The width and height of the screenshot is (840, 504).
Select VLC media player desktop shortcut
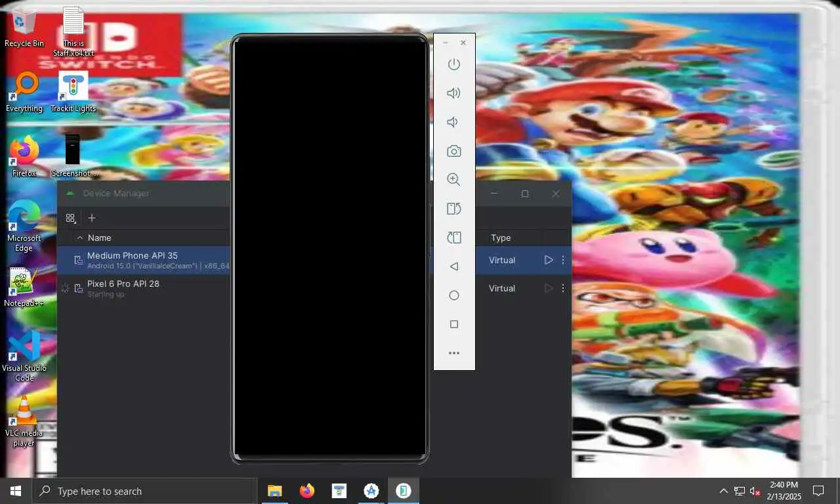tap(24, 421)
